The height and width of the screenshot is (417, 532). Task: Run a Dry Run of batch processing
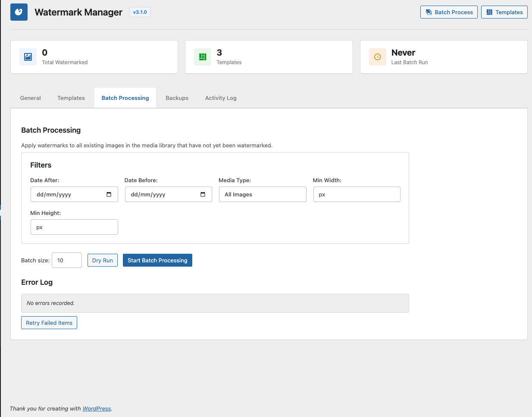pyautogui.click(x=102, y=260)
